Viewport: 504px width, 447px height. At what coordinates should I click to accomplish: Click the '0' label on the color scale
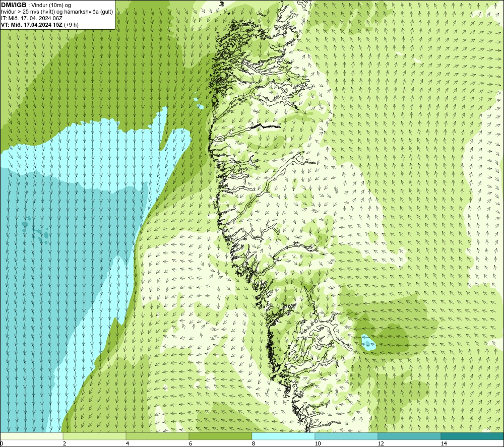coord(2,443)
